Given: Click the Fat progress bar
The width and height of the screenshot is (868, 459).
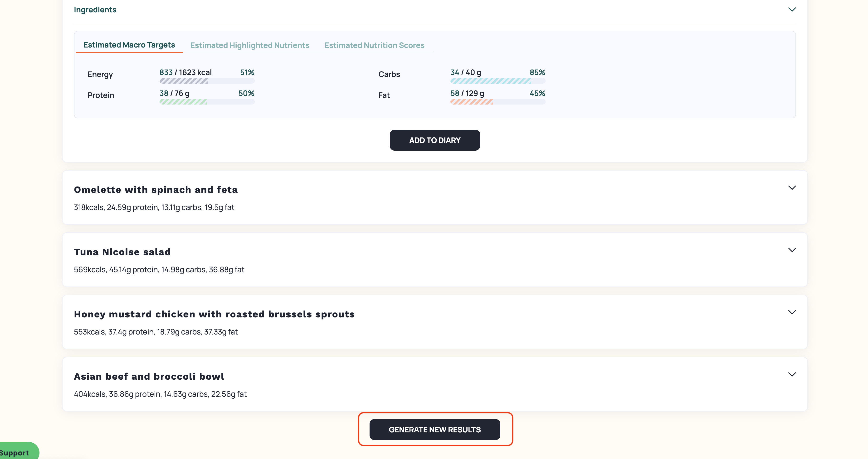Looking at the screenshot, I should (x=498, y=102).
